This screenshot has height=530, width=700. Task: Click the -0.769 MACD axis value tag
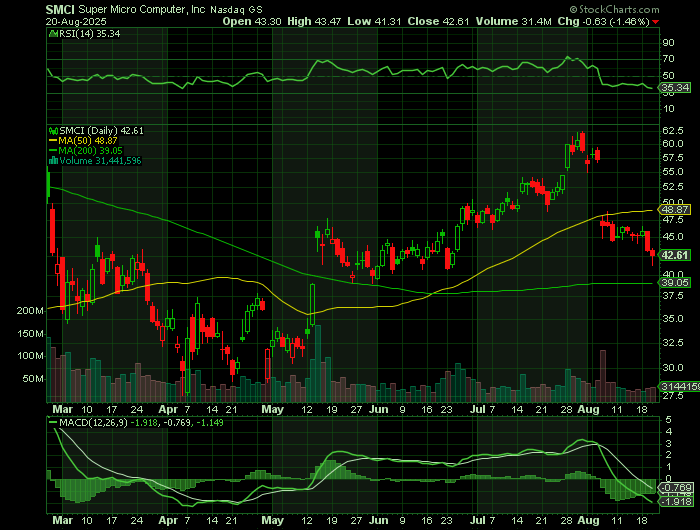(x=677, y=488)
